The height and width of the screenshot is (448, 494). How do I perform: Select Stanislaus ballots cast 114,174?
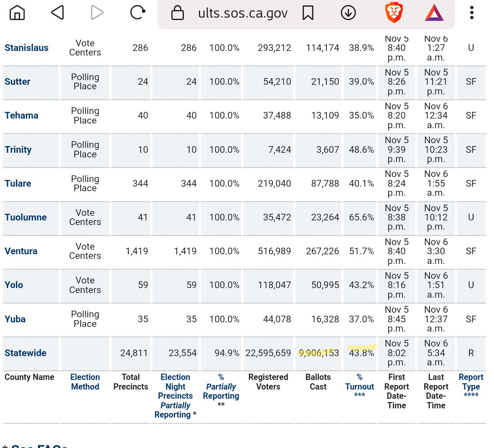click(323, 48)
